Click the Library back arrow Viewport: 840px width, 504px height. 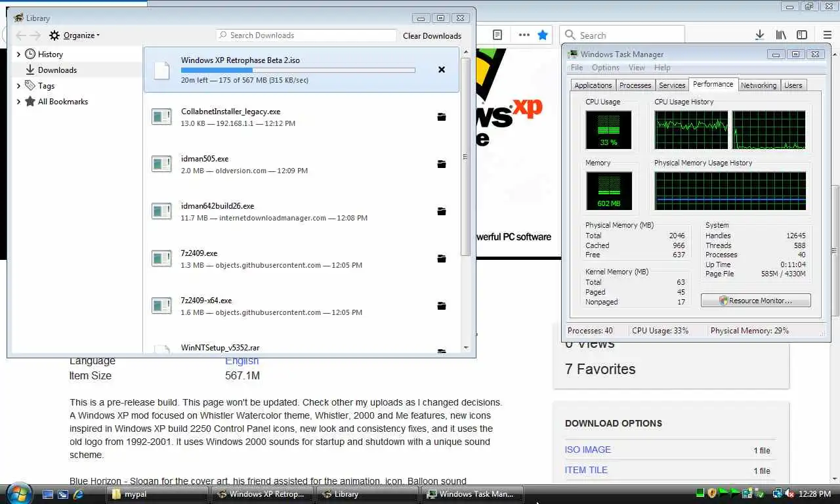click(20, 35)
